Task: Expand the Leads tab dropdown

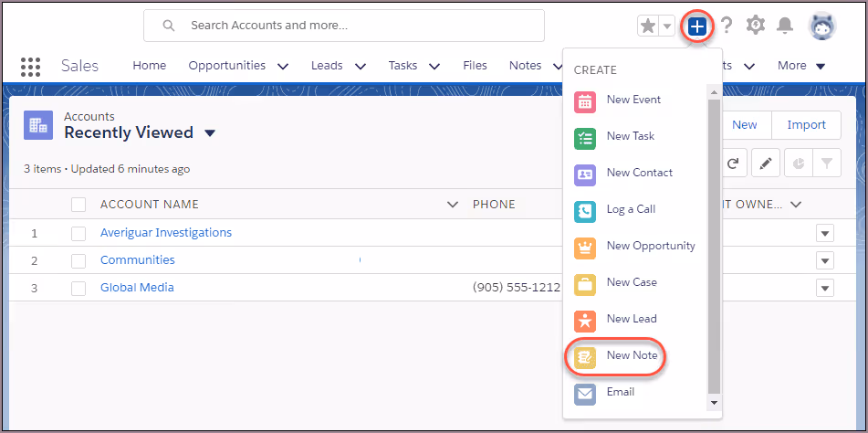Action: click(361, 67)
